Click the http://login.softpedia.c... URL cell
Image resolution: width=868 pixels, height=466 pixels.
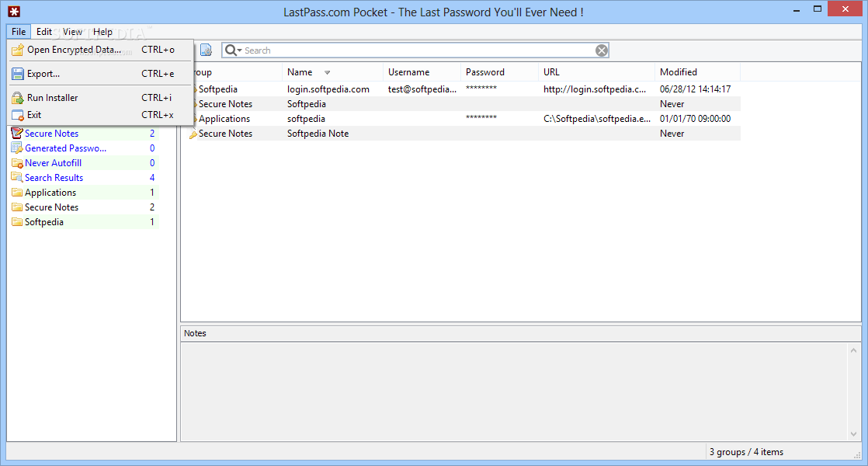tap(595, 89)
